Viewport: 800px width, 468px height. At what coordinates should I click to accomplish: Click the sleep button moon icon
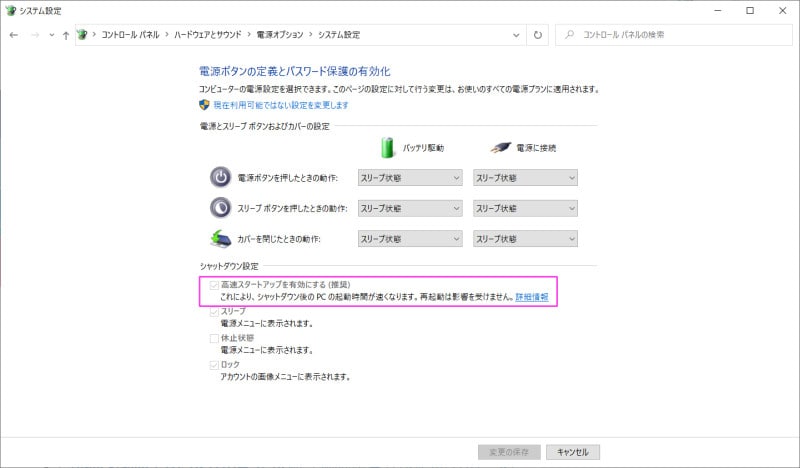220,208
